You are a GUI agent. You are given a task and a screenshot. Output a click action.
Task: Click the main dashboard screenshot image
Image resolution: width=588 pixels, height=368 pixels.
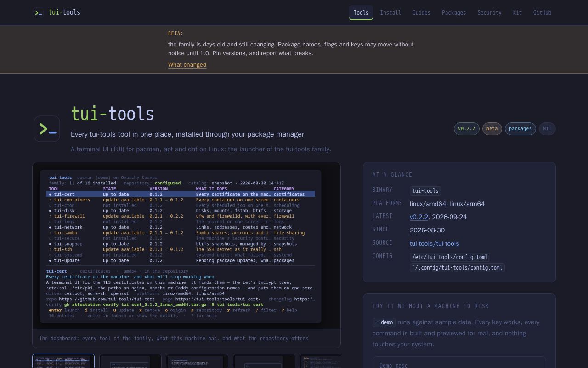[x=187, y=246]
